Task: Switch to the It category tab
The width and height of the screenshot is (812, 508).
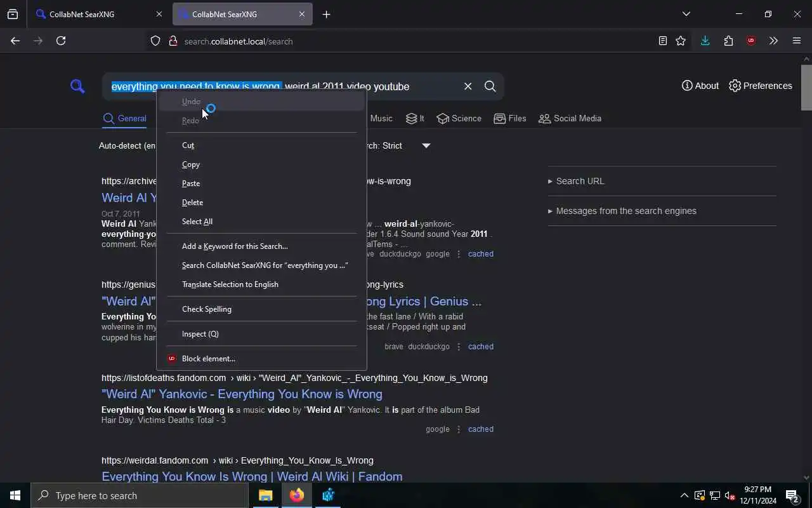Action: click(415, 118)
